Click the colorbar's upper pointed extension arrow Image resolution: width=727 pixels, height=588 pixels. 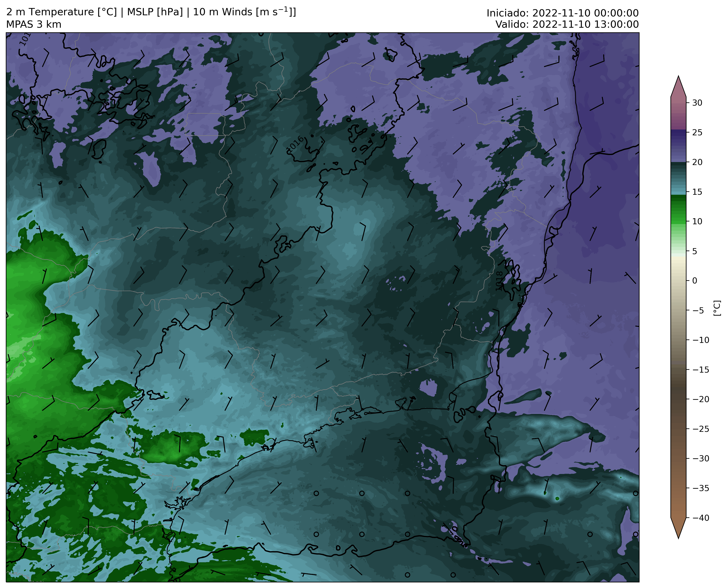coord(678,86)
